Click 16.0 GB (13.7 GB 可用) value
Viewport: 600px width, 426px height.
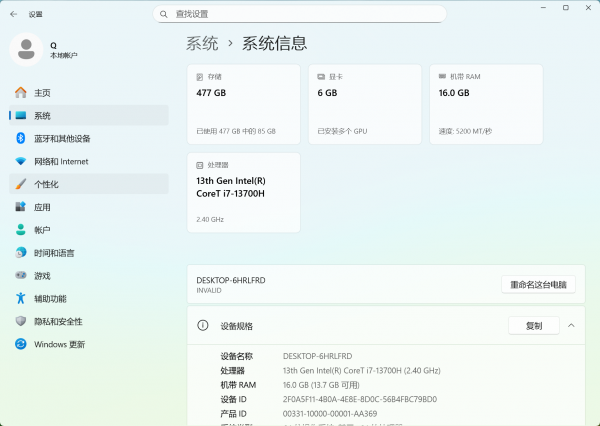(321, 385)
